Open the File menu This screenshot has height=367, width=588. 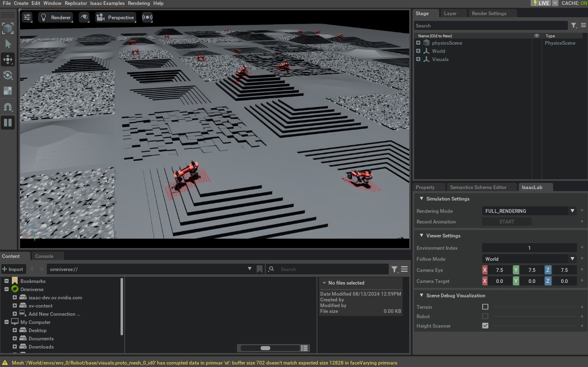[x=7, y=3]
